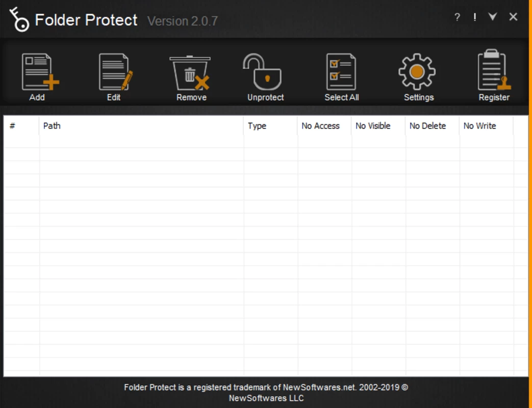Click the Select All checklist icon
Viewport: 532px width, 408px height.
coord(341,72)
